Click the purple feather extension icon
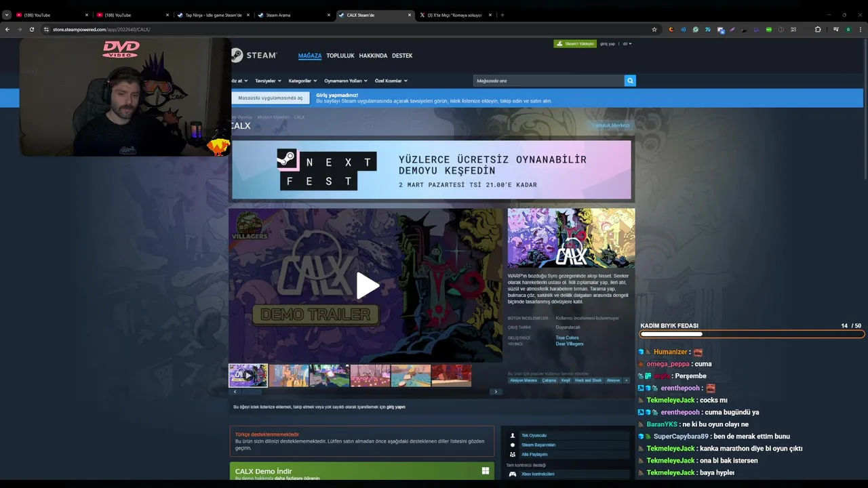Viewport: 868px width, 488px height. coord(732,29)
